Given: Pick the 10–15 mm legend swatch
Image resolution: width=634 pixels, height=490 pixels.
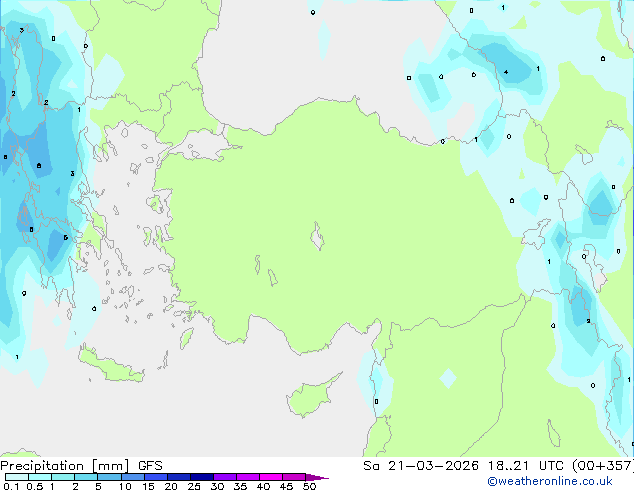Looking at the screenshot, I should click(x=133, y=477).
